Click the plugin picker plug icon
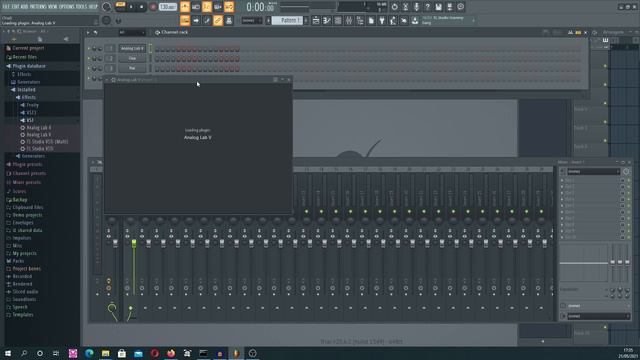The height and width of the screenshot is (360, 640). click(382, 20)
